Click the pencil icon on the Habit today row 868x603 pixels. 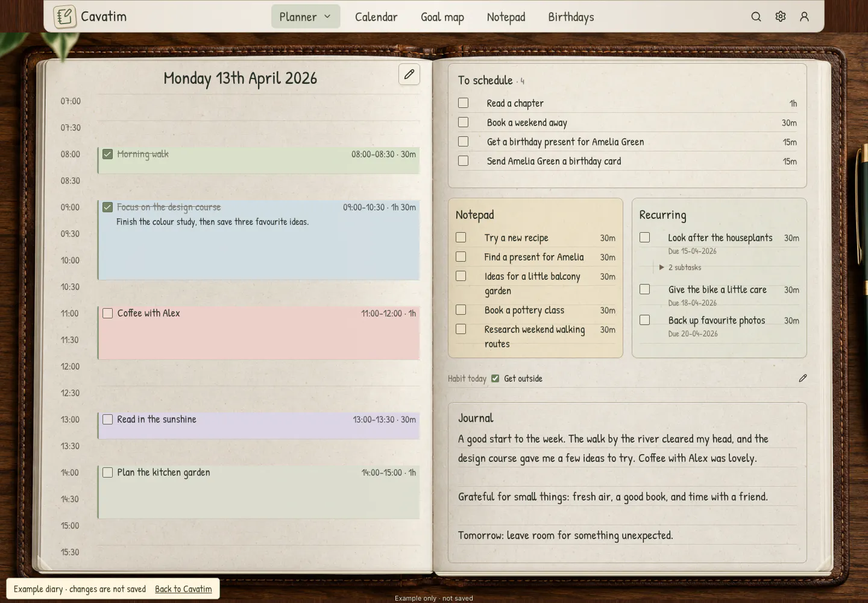click(803, 378)
